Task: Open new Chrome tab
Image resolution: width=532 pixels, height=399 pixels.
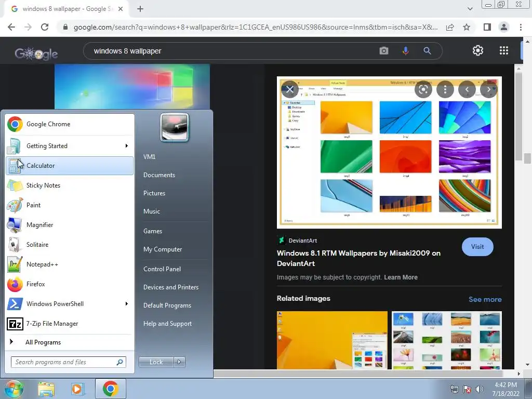Action: [x=140, y=9]
